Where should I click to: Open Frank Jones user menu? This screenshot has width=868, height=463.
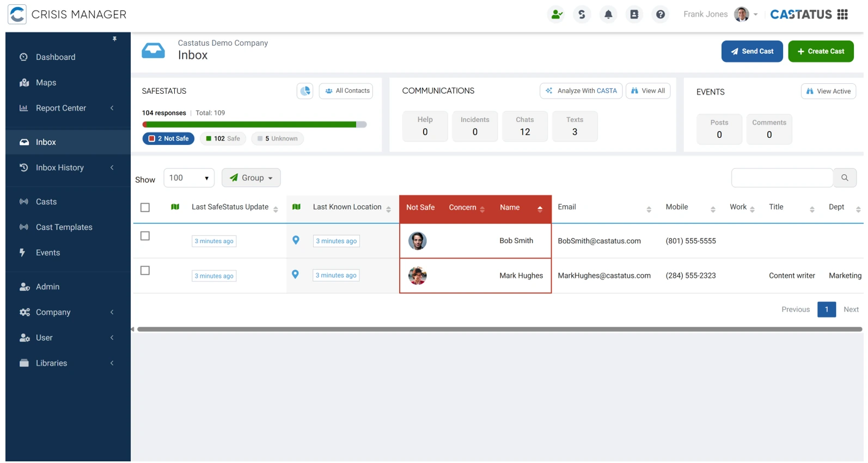click(720, 14)
